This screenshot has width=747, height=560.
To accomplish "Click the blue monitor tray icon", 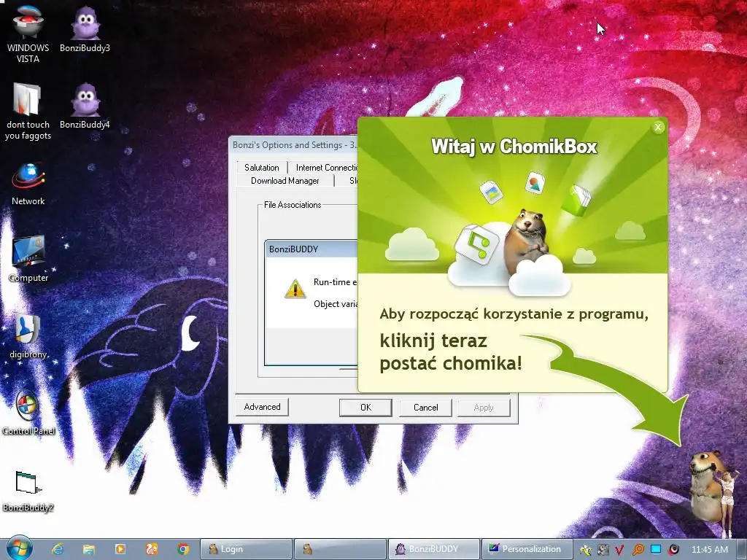I will click(656, 549).
